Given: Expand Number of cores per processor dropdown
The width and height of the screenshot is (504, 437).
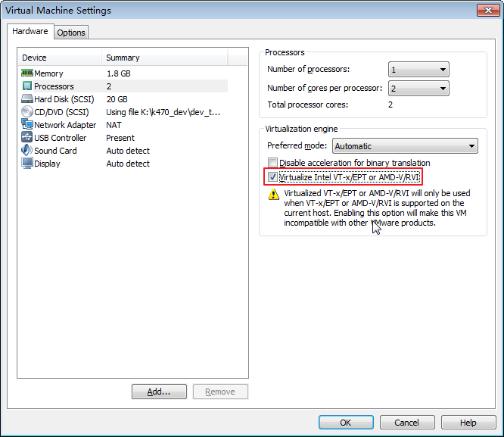Looking at the screenshot, I should (418, 89).
